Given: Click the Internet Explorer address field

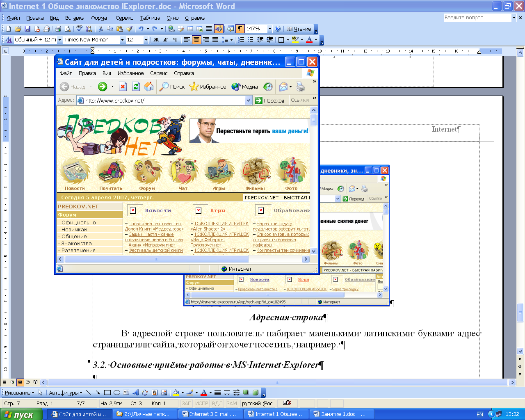Looking at the screenshot, I should (x=164, y=100).
